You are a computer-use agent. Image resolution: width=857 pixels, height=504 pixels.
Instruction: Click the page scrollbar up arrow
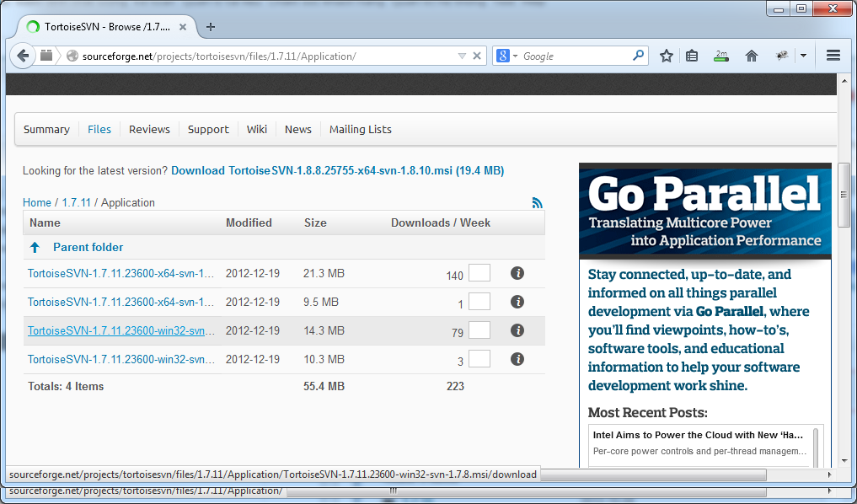(x=844, y=82)
